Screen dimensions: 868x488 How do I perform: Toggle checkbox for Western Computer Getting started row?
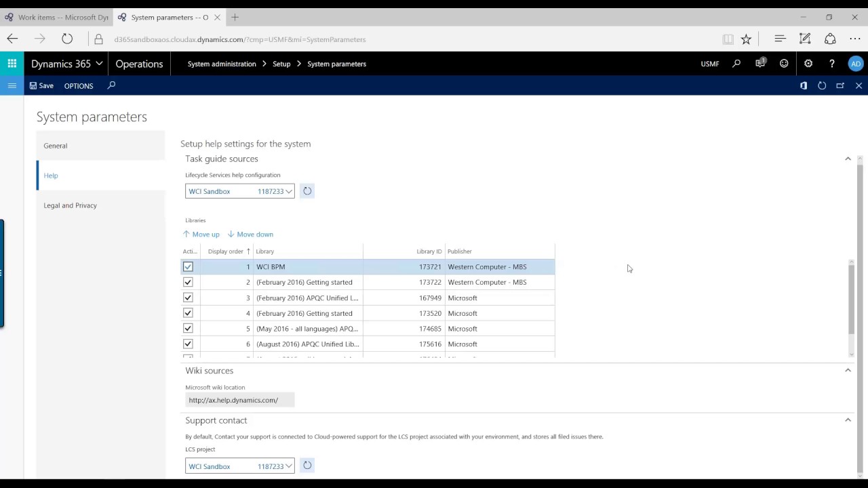point(188,282)
